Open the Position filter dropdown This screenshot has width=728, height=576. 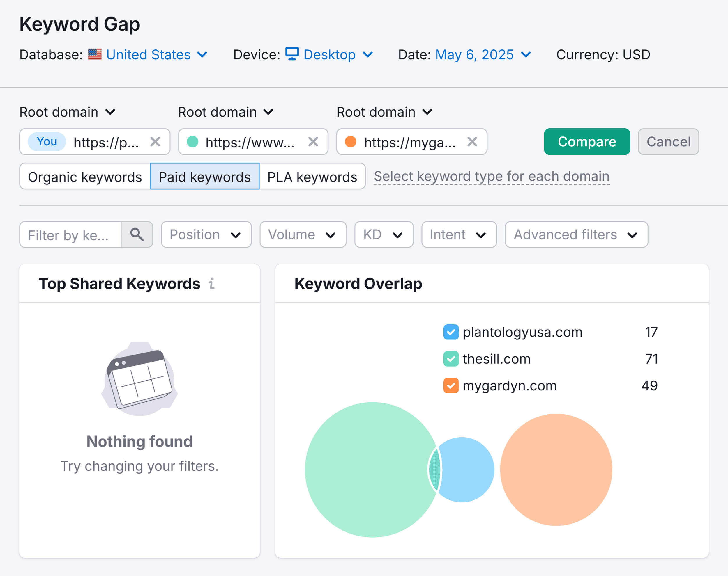point(206,235)
